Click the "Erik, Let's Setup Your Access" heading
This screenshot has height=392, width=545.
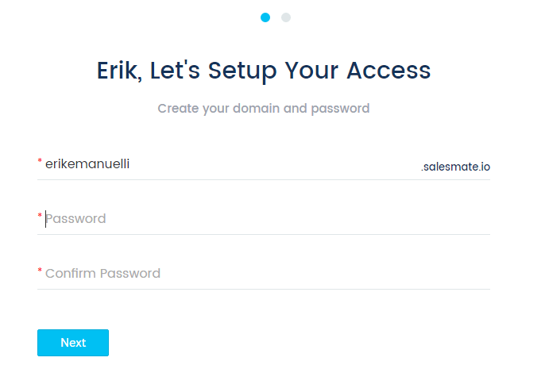[264, 70]
